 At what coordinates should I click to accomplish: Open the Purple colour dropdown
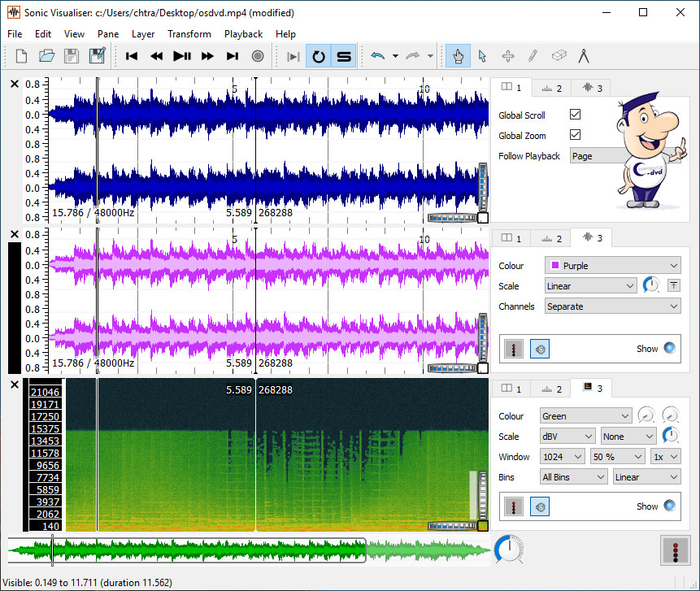612,266
